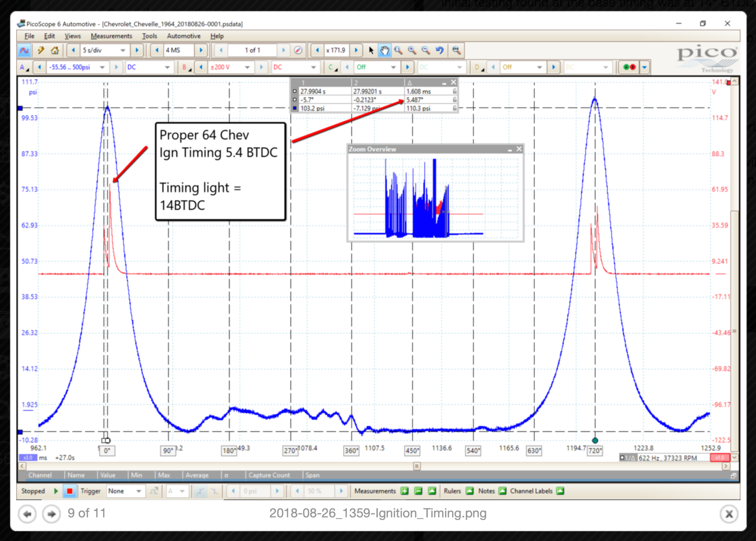Image resolution: width=756 pixels, height=541 pixels.
Task: Select the Pan (hand) tool
Action: coord(385,50)
